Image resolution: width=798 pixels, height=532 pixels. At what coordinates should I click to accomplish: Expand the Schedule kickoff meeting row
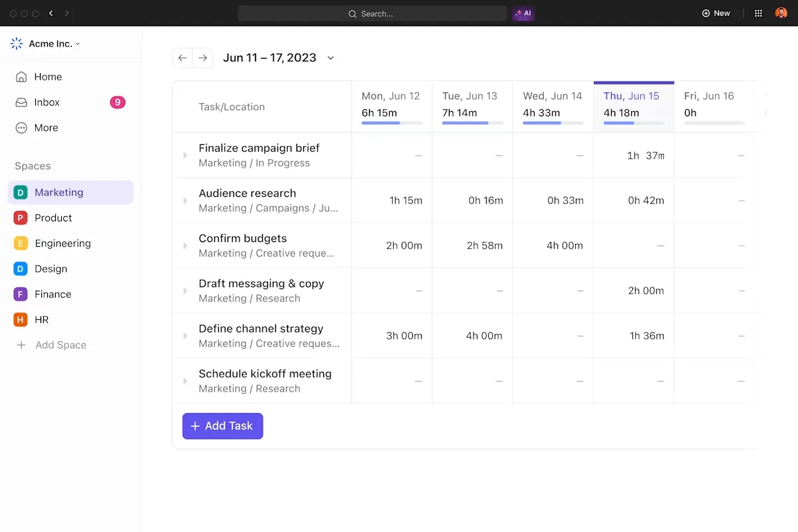(x=186, y=381)
